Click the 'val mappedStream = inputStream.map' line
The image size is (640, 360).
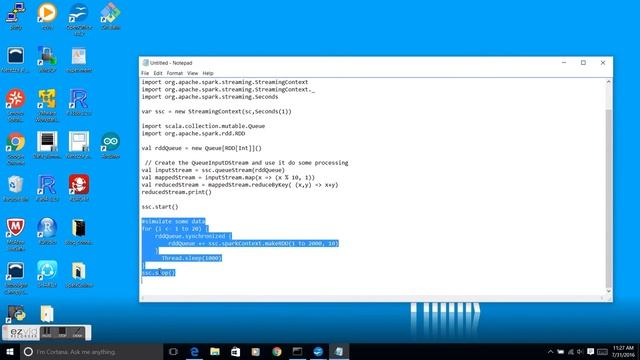pyautogui.click(x=228, y=178)
